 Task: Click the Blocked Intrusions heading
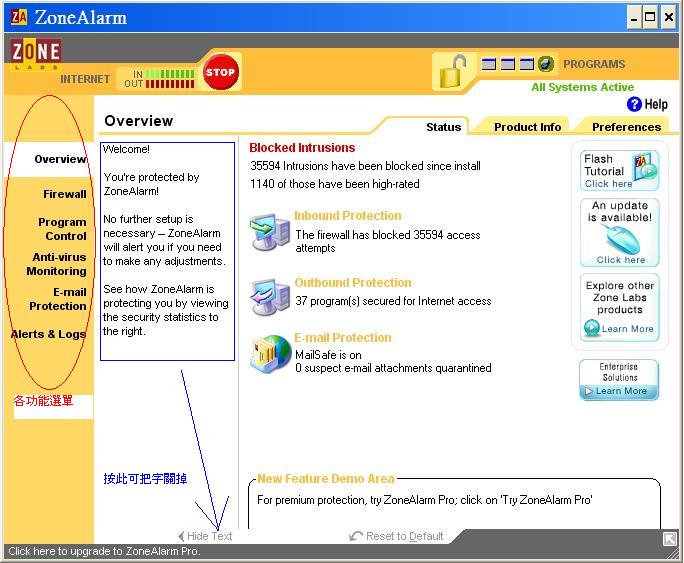(x=302, y=147)
